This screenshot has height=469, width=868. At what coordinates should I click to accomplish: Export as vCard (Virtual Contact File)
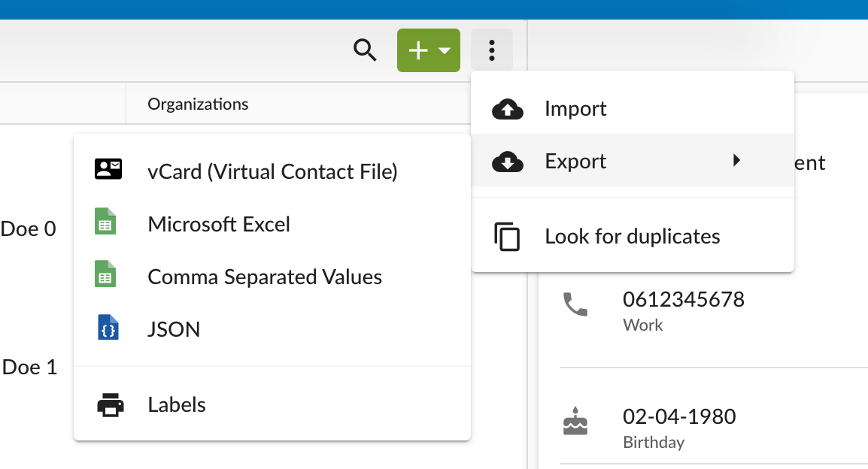click(272, 171)
